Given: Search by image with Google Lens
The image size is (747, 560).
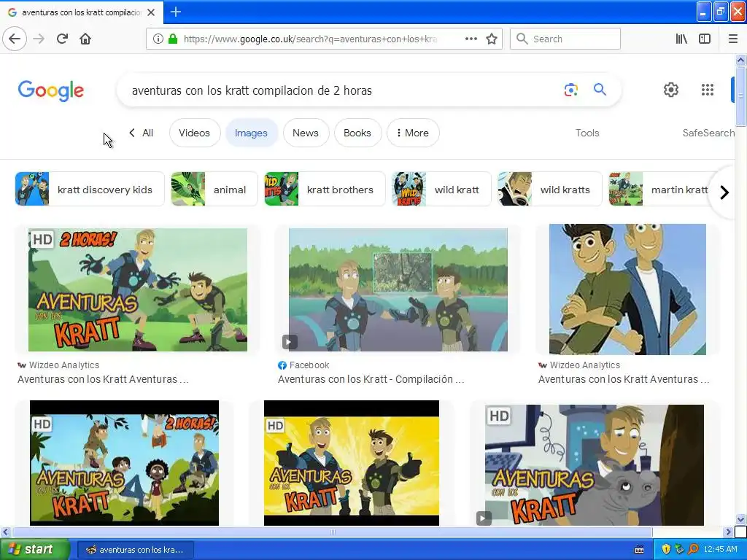Looking at the screenshot, I should [570, 90].
